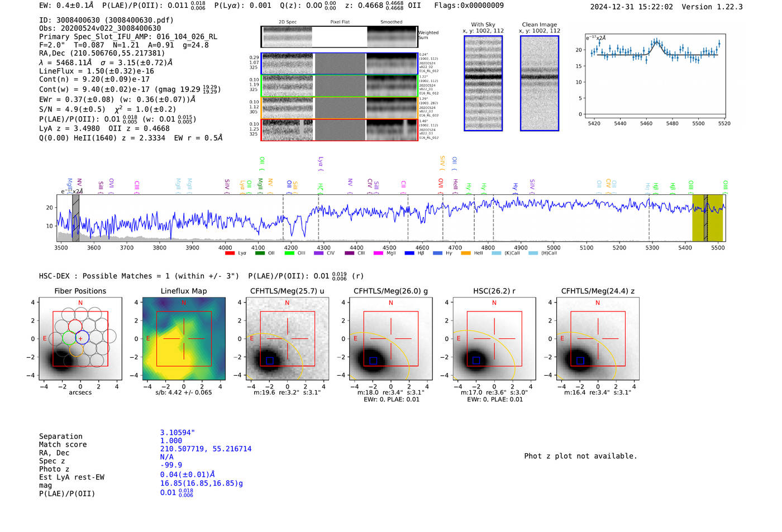Click the s/b: 4.42 +/- 0.065 caption
Viewport: 782px width, 532px height.
click(x=184, y=392)
